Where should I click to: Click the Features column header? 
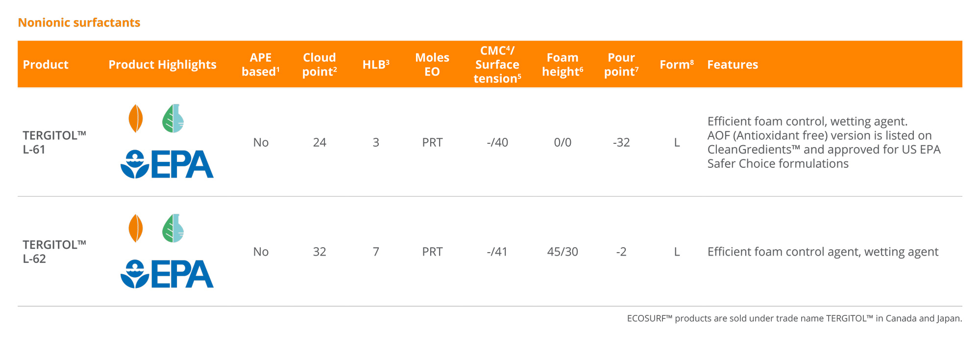point(733,64)
